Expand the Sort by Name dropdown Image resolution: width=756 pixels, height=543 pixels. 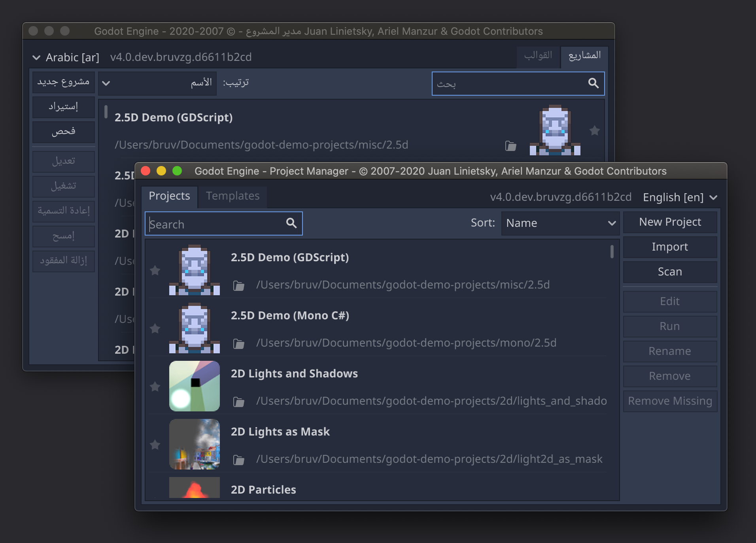pyautogui.click(x=560, y=223)
